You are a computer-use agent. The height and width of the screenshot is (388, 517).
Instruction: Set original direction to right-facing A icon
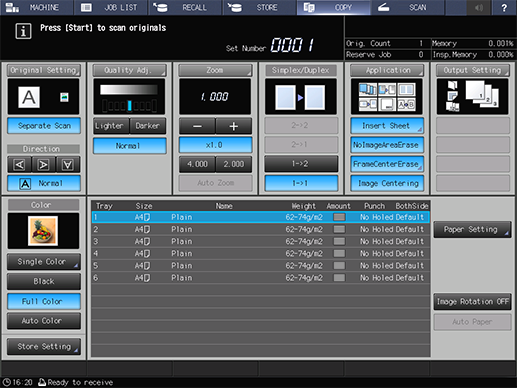(44, 164)
